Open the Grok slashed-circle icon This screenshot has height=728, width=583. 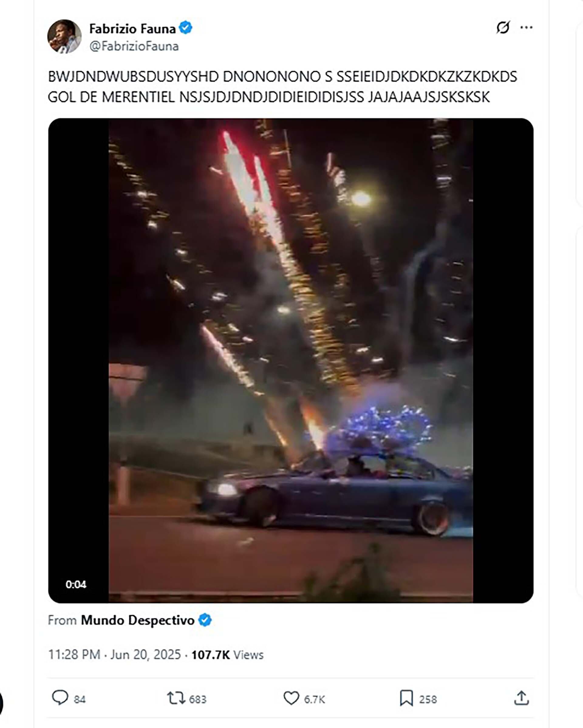point(503,27)
